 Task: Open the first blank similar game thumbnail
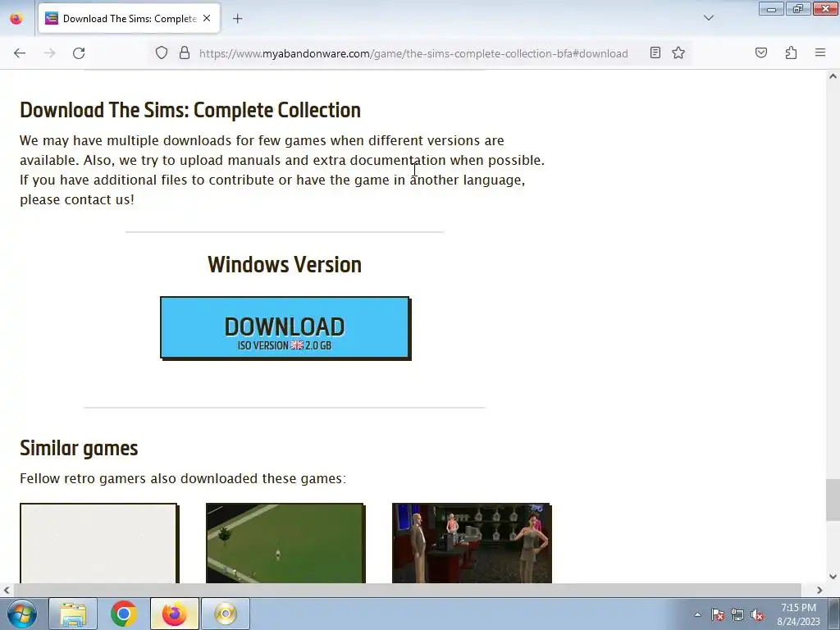pyautogui.click(x=98, y=543)
